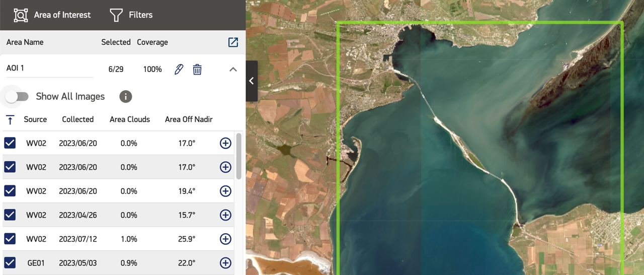644x275 pixels.
Task: Sort by the Area Clouds column header
Action: pos(130,119)
